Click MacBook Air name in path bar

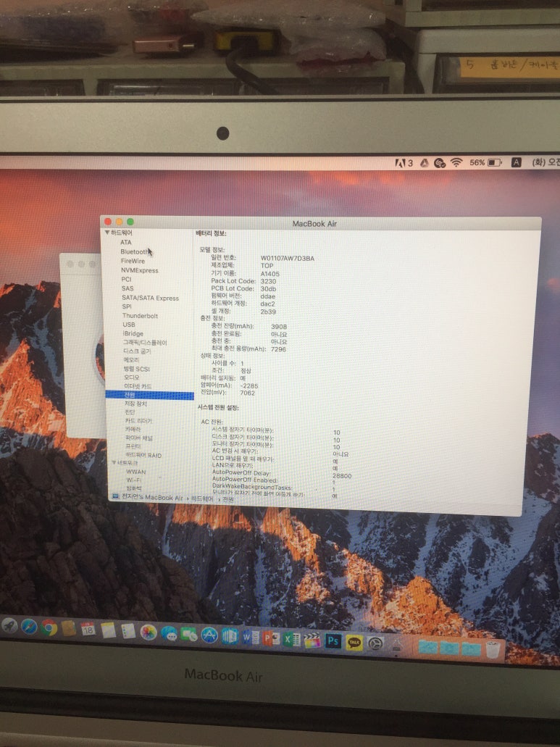pyautogui.click(x=152, y=497)
